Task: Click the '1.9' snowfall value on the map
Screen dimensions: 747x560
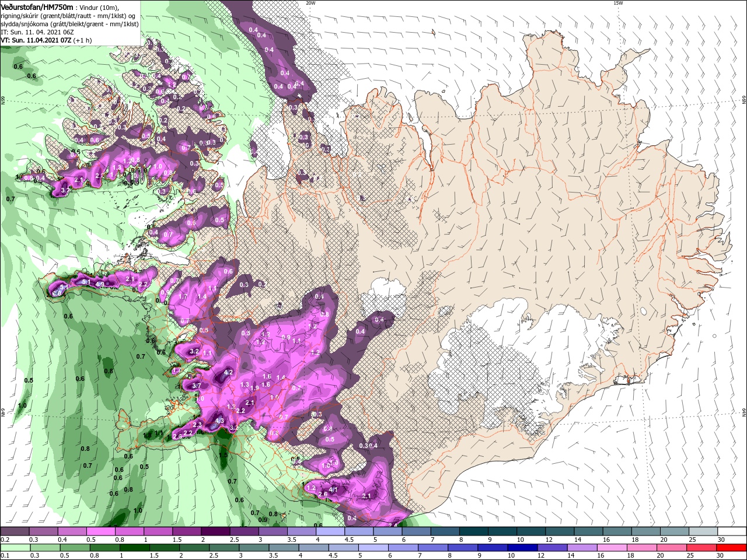Action: point(254,387)
